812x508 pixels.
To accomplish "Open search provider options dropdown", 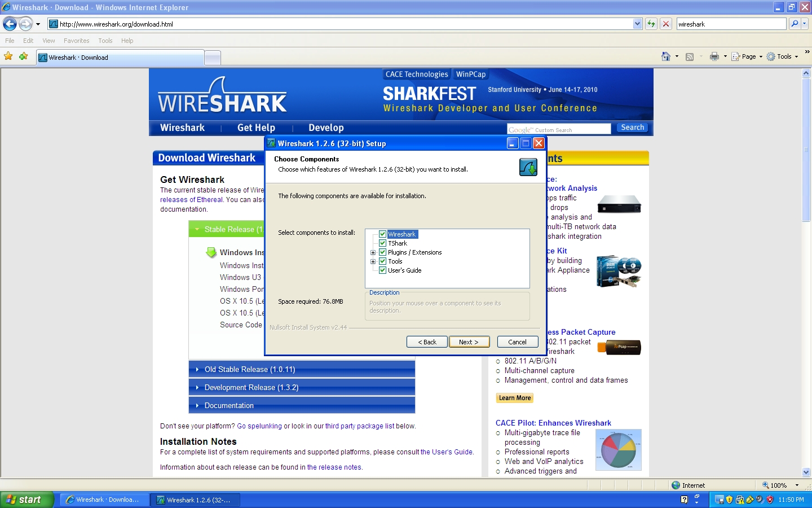I will pos(805,24).
